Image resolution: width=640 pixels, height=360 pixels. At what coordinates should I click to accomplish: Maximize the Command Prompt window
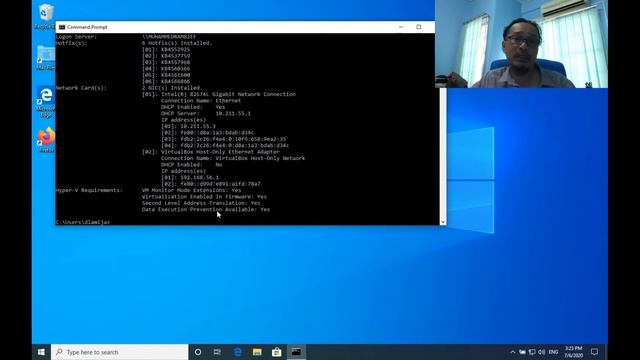(x=419, y=27)
